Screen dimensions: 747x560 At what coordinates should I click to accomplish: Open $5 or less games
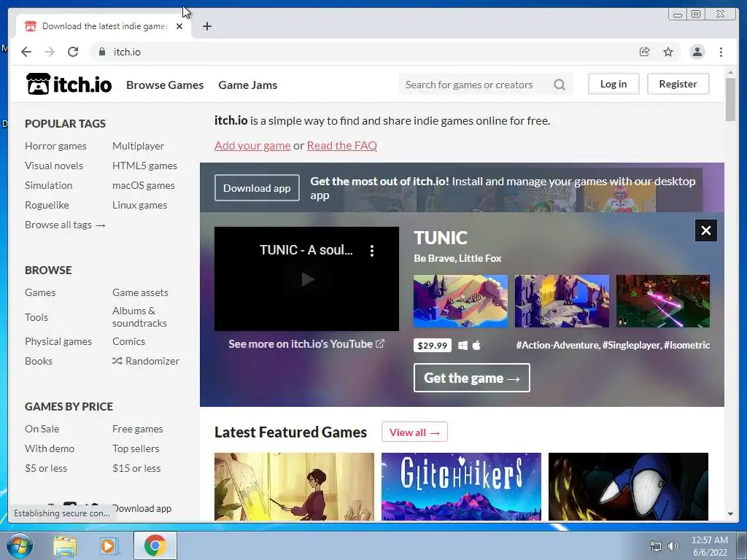click(46, 468)
